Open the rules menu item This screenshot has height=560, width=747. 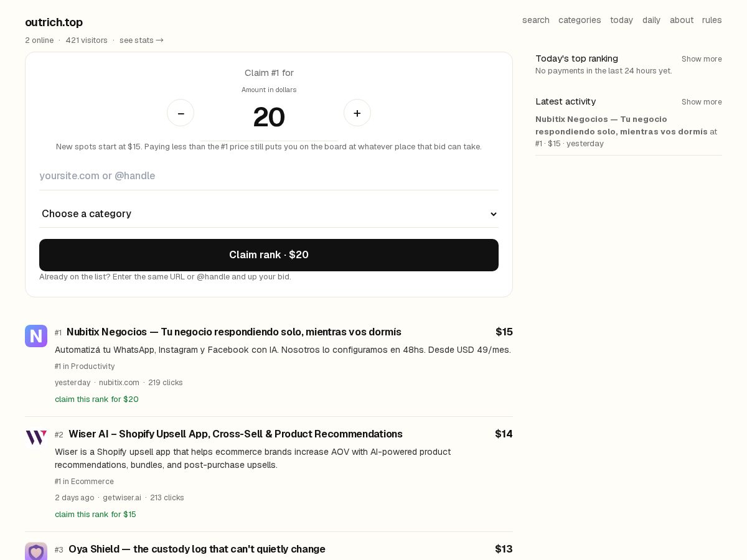point(712,20)
